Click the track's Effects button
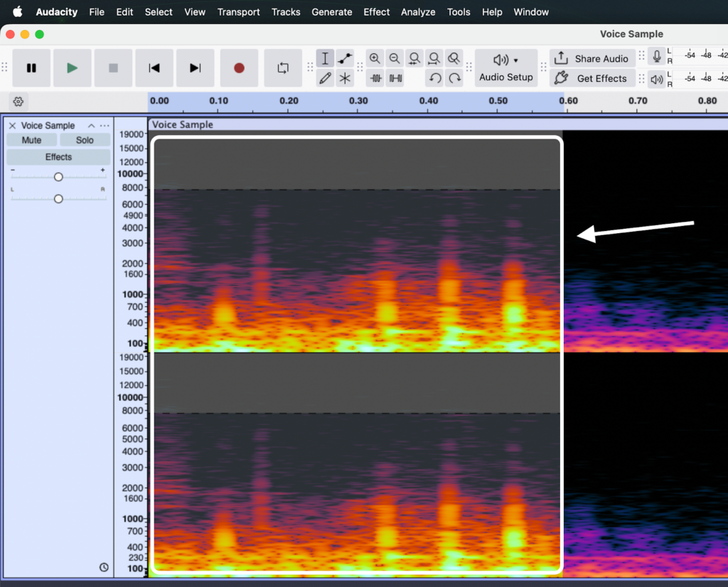 pos(58,157)
